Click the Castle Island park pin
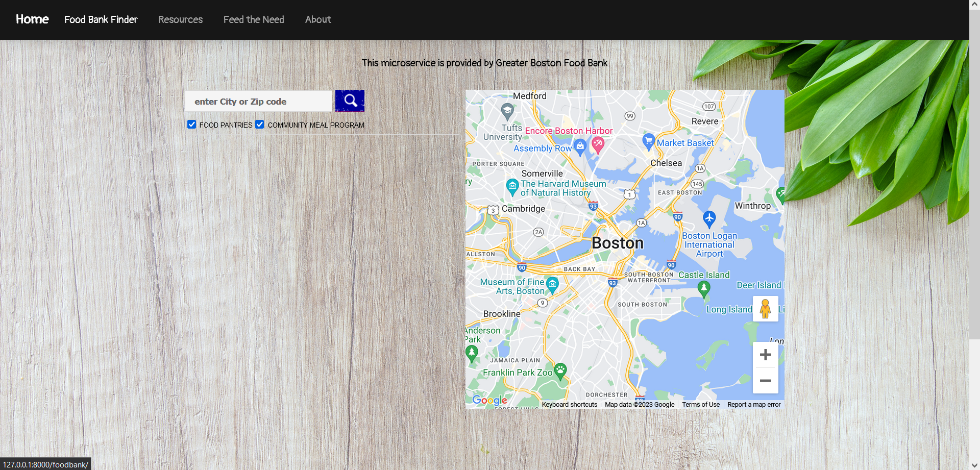This screenshot has width=980, height=470. (x=704, y=289)
